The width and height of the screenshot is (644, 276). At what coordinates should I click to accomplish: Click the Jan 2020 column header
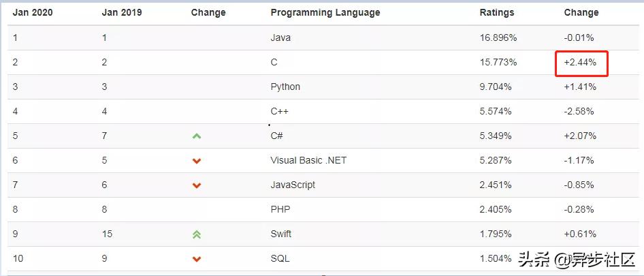point(33,12)
